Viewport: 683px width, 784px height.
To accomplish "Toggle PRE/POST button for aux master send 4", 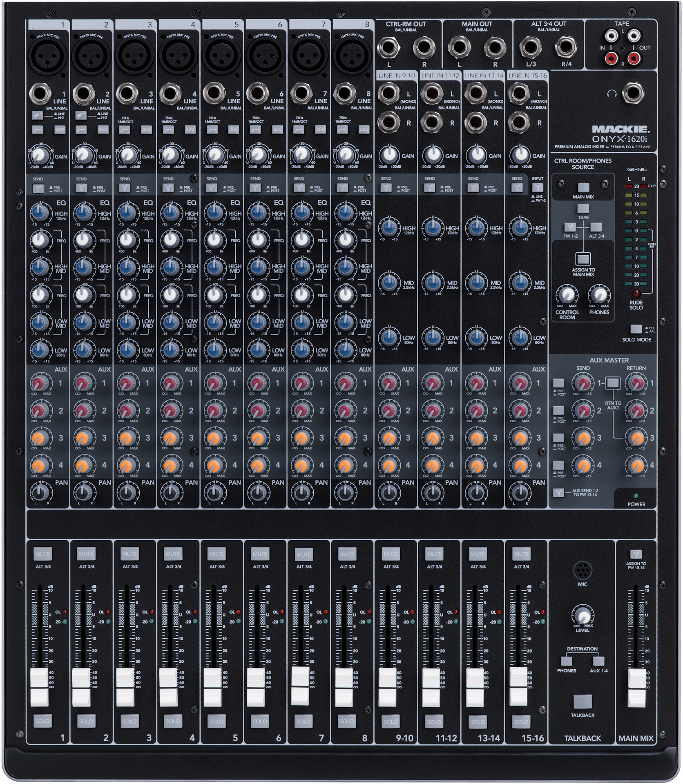I will tap(558, 465).
